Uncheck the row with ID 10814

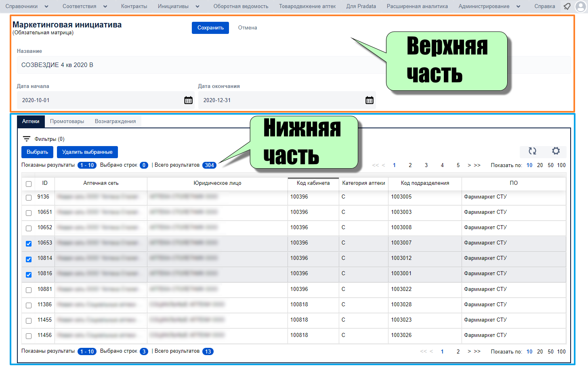coord(29,259)
